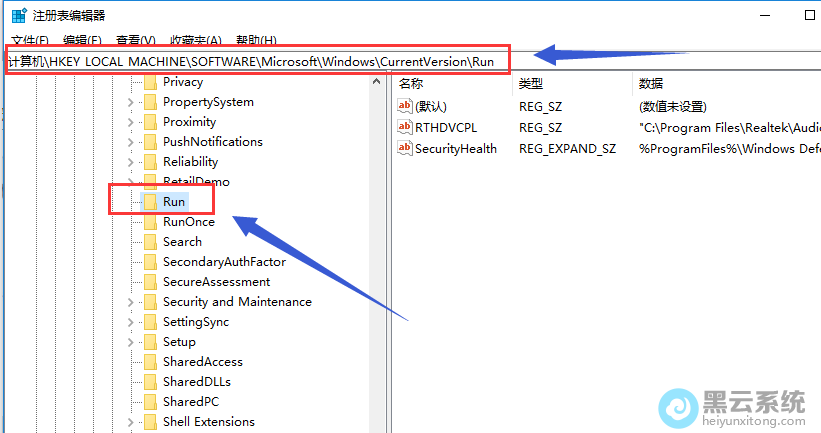Click the Proximity folder icon

(150, 122)
